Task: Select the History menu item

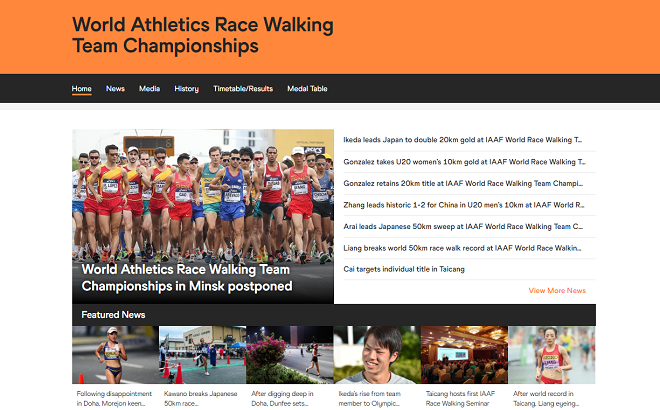Action: click(x=186, y=89)
